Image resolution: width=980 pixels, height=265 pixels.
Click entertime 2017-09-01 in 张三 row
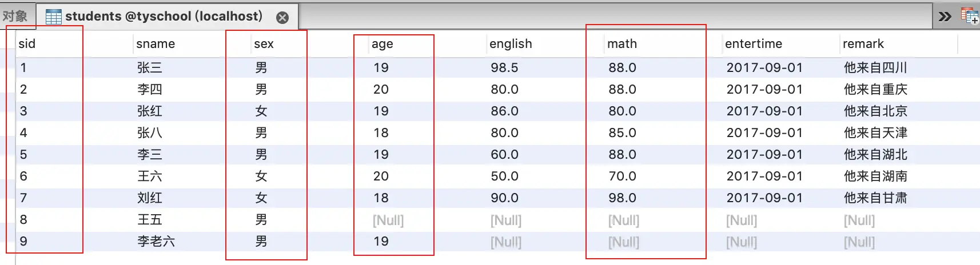[764, 68]
